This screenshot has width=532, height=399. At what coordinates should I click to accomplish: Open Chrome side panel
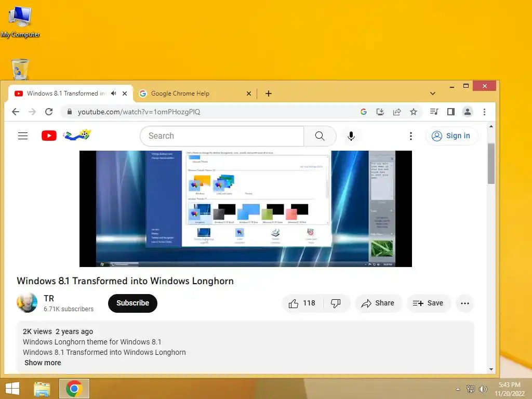click(x=450, y=112)
